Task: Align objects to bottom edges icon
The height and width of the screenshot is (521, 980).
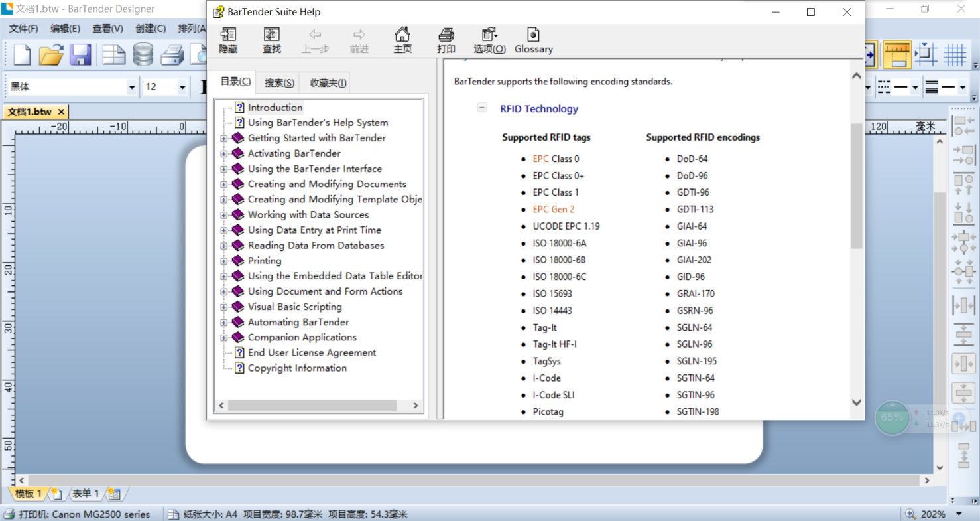Action: point(963,213)
